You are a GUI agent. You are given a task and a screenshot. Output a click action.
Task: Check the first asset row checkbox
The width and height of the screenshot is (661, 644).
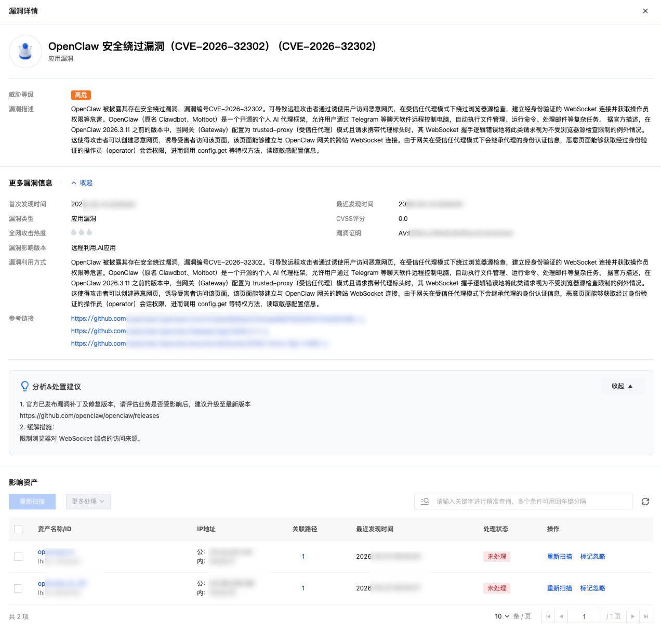pos(18,557)
